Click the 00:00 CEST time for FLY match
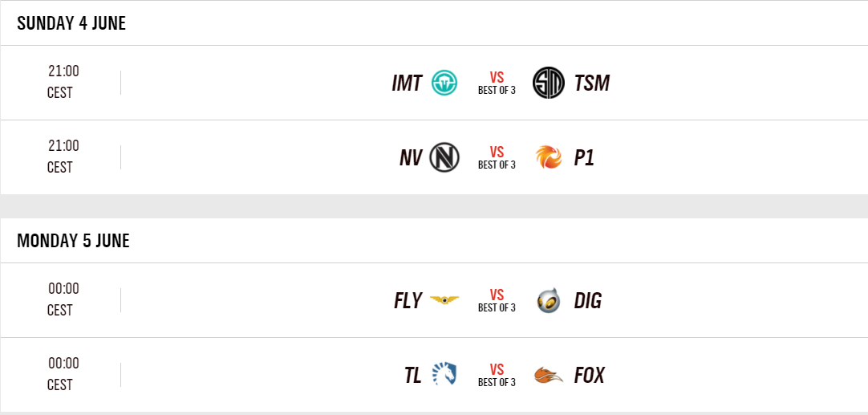Screen dimensions: 868x415 pos(63,299)
